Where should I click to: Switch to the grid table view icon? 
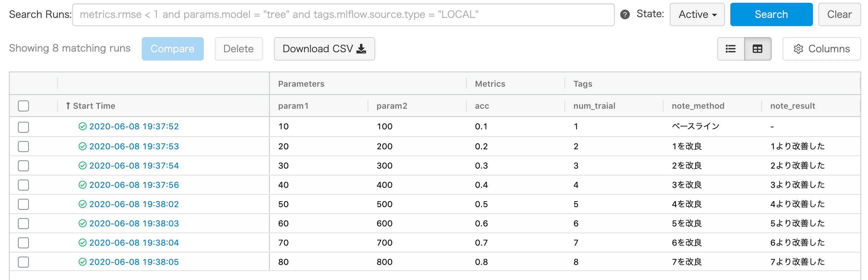pyautogui.click(x=758, y=49)
